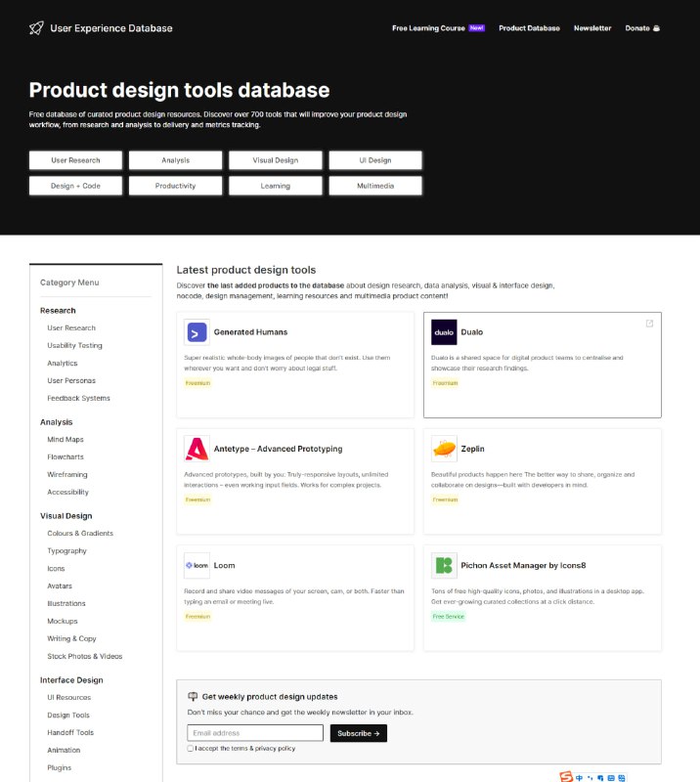
Task: Click the User Experience Database swallow logo
Action: coord(34,27)
